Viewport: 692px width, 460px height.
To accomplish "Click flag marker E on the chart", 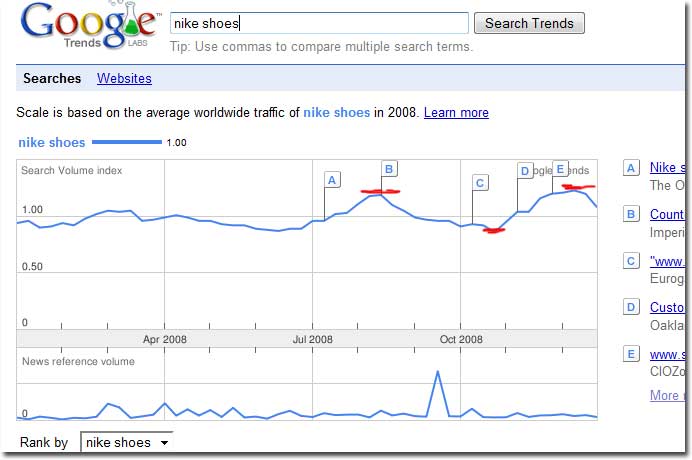I will (560, 169).
